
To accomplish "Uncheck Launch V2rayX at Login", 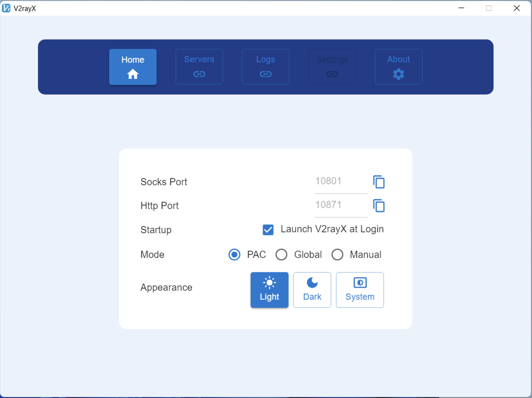I will click(x=268, y=230).
